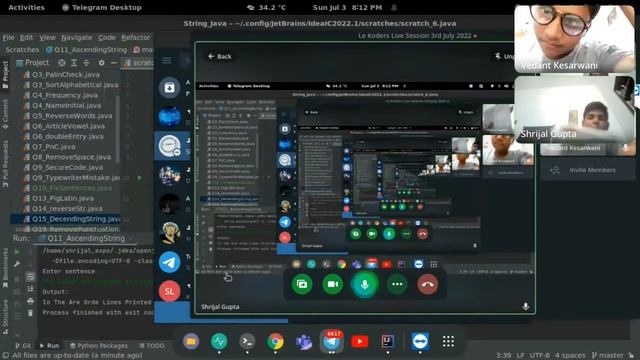Hide the Project tool window
Image resolution: width=640 pixels, height=360 pixels.
tap(114, 63)
